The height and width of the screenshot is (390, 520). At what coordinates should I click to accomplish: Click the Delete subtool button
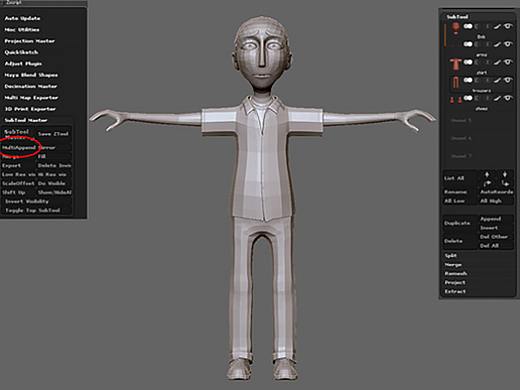(453, 241)
